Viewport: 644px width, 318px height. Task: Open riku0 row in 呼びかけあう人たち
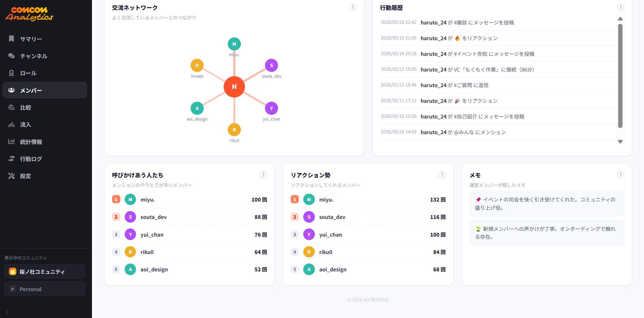coord(189,252)
